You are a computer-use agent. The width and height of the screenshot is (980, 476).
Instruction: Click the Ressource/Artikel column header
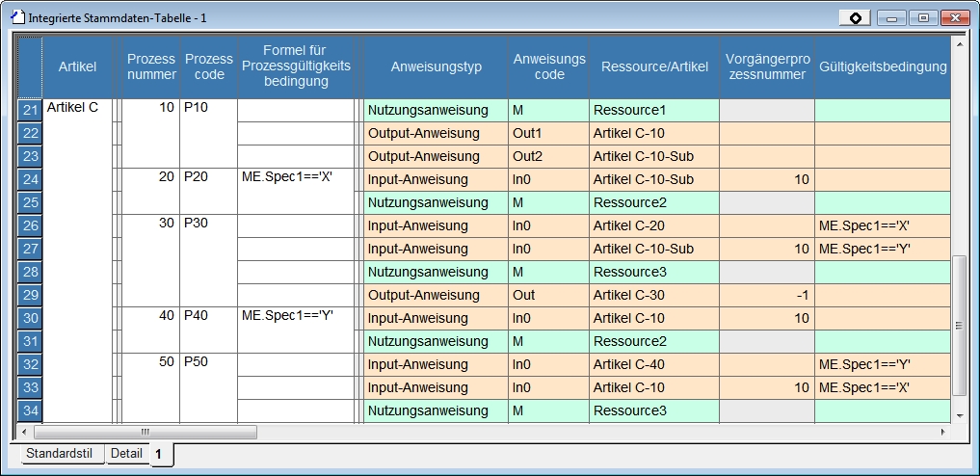(654, 66)
